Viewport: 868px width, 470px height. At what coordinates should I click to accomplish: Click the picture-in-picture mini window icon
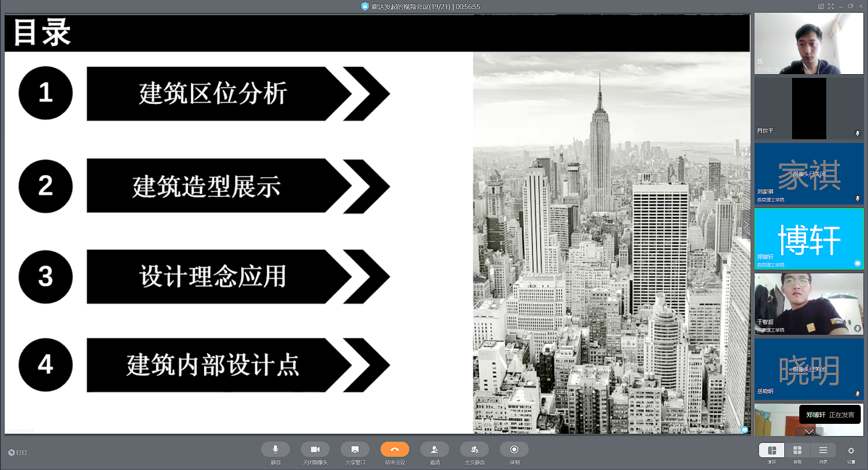pos(821,6)
